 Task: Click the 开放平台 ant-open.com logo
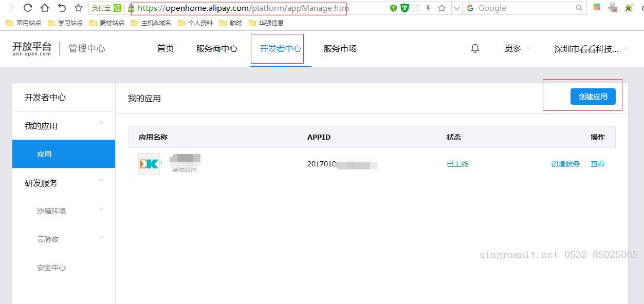pos(32,48)
